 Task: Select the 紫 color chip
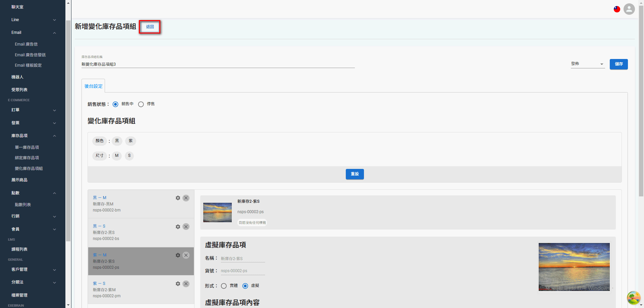[x=130, y=141]
